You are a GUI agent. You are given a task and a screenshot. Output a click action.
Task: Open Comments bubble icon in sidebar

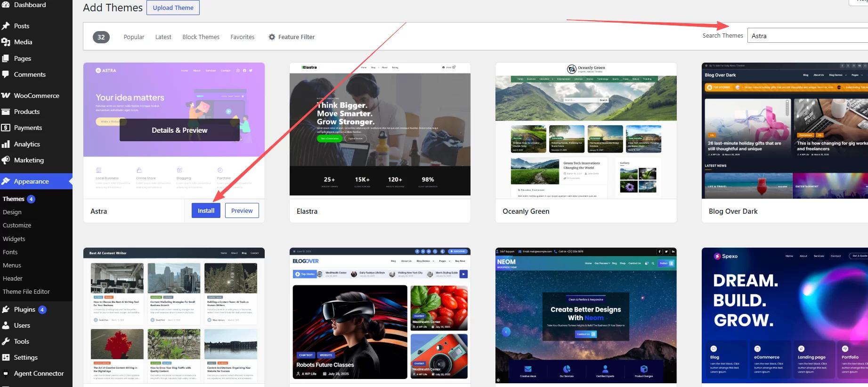point(6,74)
